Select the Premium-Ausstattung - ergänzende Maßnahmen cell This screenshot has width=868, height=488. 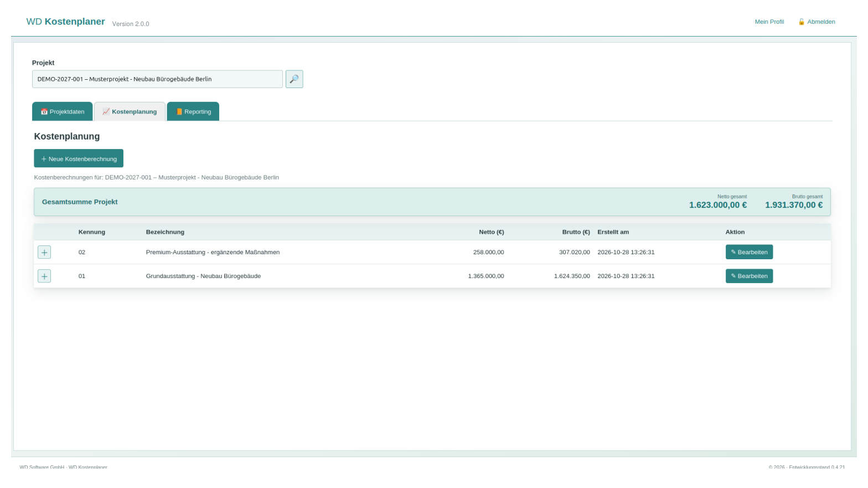tap(213, 252)
